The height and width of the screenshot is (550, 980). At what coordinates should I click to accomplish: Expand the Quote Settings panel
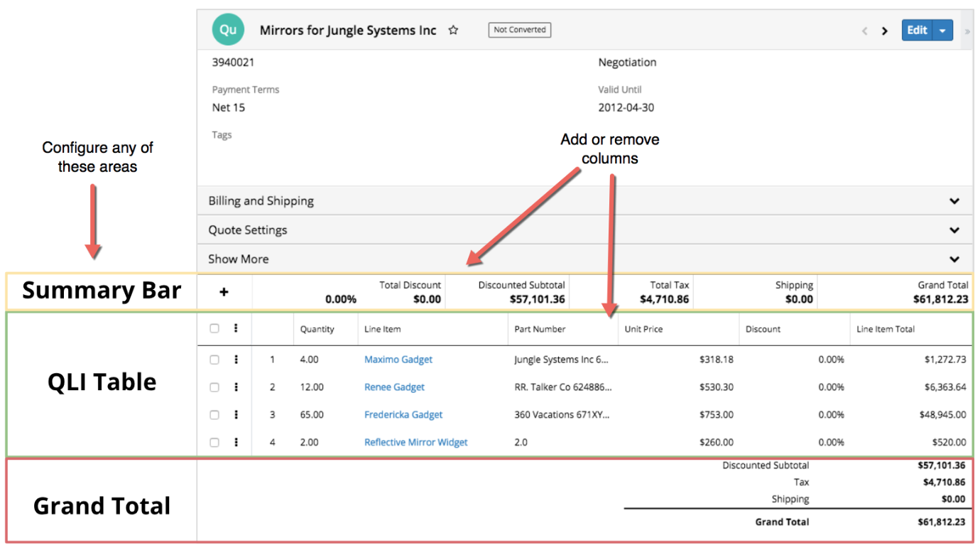tap(954, 230)
